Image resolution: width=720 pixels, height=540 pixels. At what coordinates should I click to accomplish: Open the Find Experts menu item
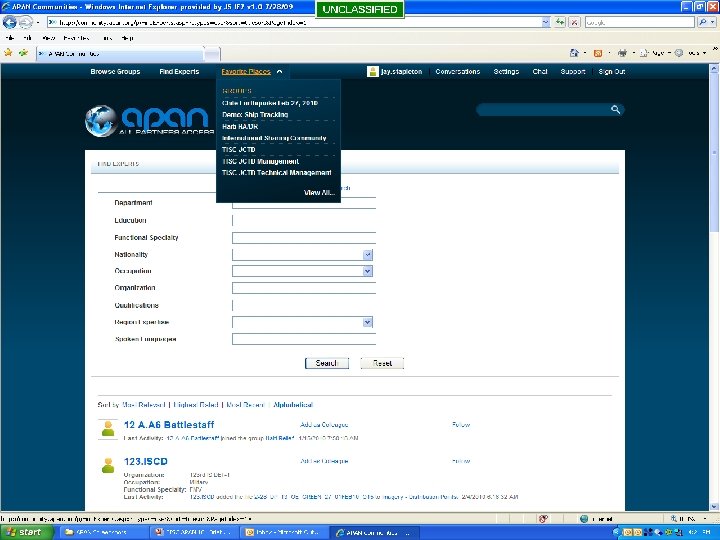click(x=179, y=72)
